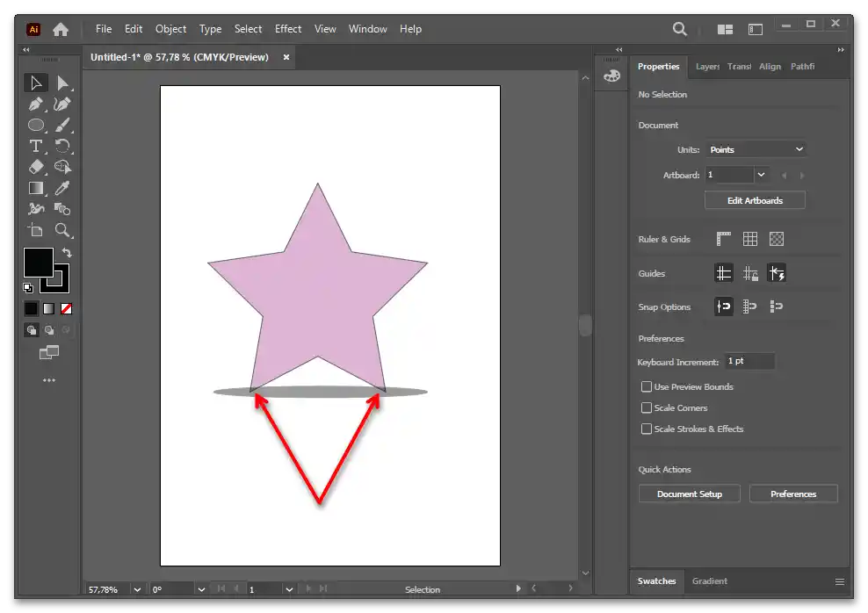Image resolution: width=868 pixels, height=613 pixels.
Task: Check the Scale Corners option
Action: 647,407
